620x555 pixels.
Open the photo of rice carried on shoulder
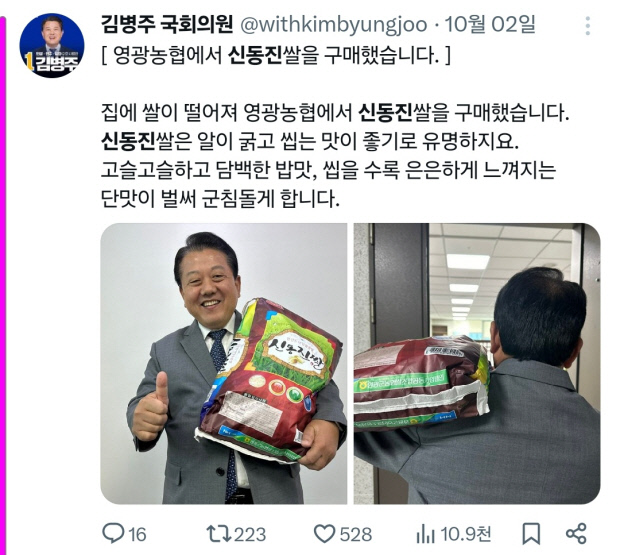pyautogui.click(x=477, y=364)
